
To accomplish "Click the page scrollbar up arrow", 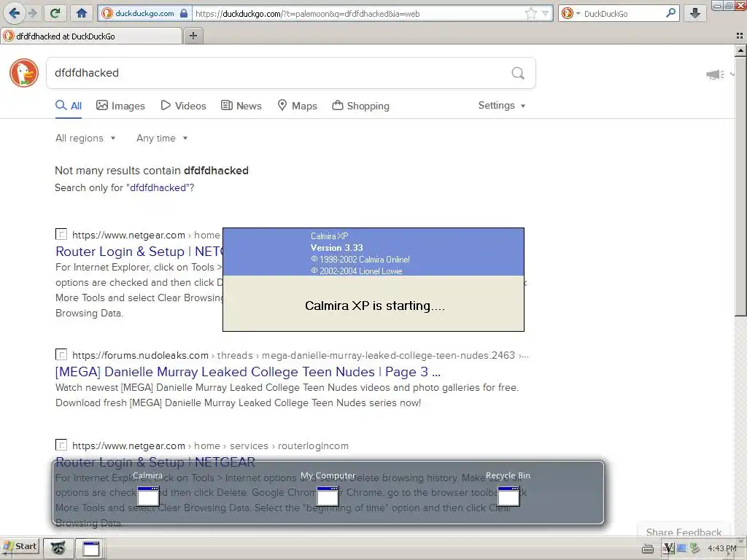I will coord(740,50).
